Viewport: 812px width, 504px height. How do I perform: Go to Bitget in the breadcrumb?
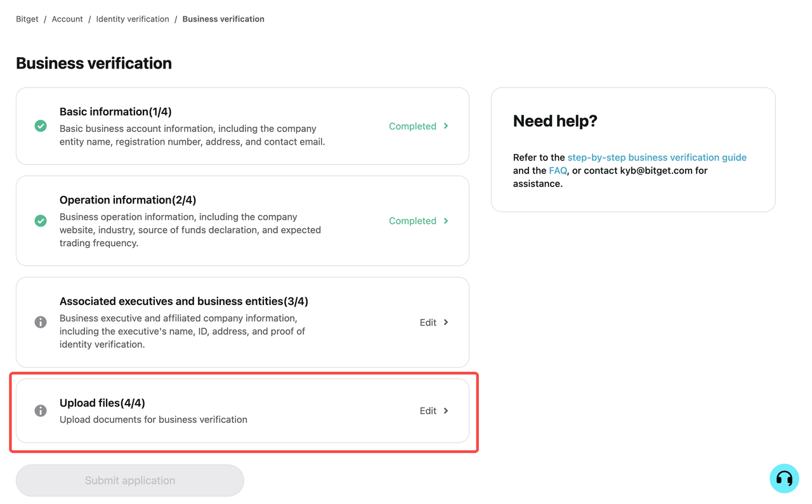tap(27, 19)
